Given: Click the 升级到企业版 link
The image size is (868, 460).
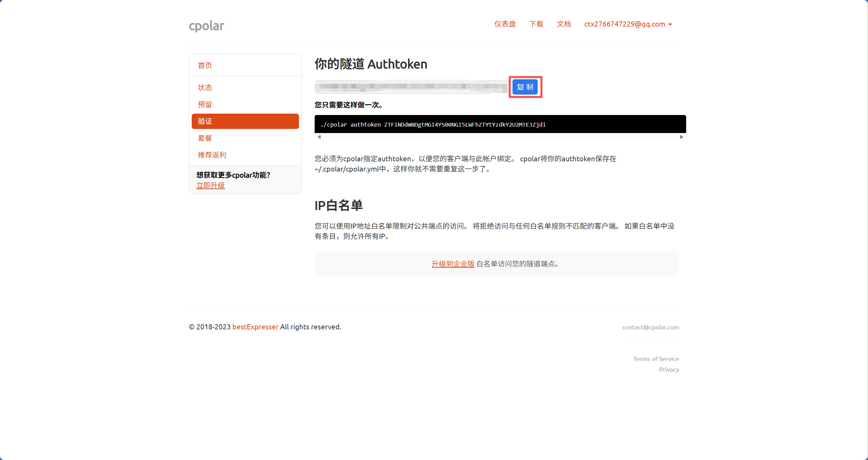Looking at the screenshot, I should pyautogui.click(x=453, y=264).
